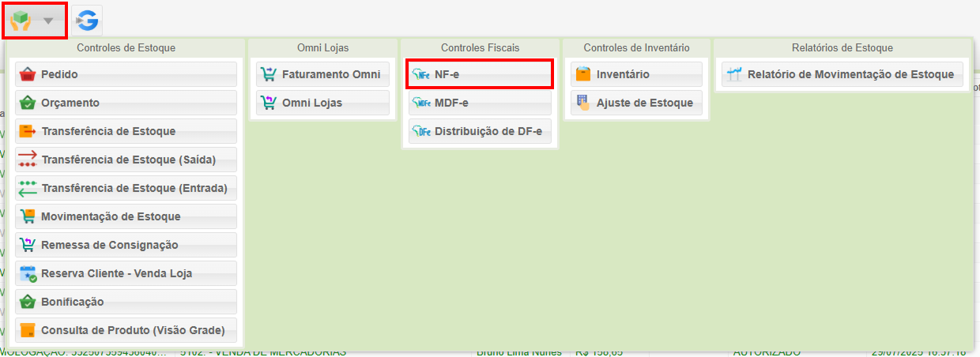Open Movimentação de Estoque
The height and width of the screenshot is (357, 980).
pyautogui.click(x=126, y=216)
